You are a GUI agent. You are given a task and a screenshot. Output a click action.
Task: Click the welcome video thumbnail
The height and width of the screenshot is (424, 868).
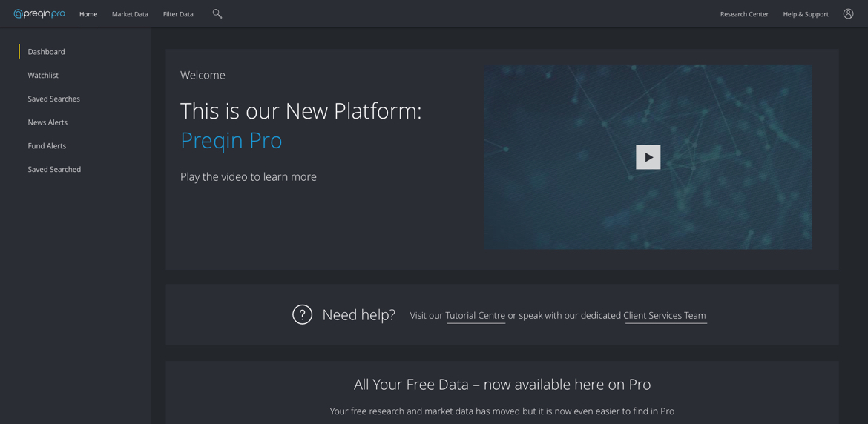pos(648,157)
